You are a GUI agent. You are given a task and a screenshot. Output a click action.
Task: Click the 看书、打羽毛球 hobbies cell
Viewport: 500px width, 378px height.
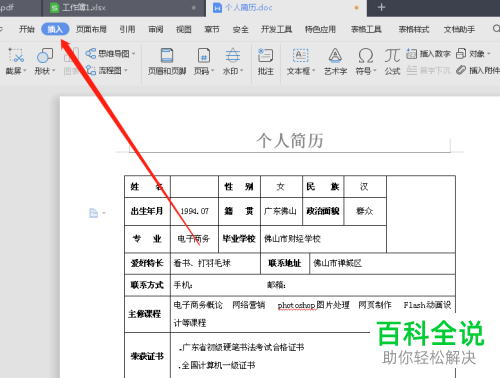pyautogui.click(x=215, y=263)
